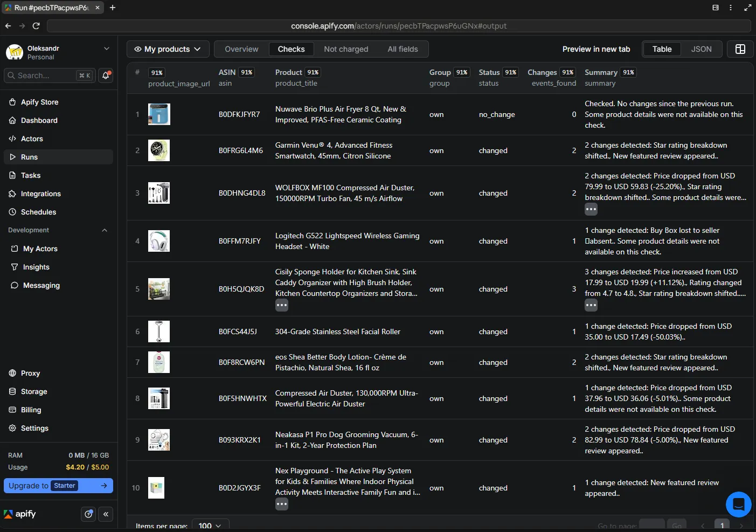Open the My products view dropdown
The width and height of the screenshot is (756, 532).
tap(168, 49)
